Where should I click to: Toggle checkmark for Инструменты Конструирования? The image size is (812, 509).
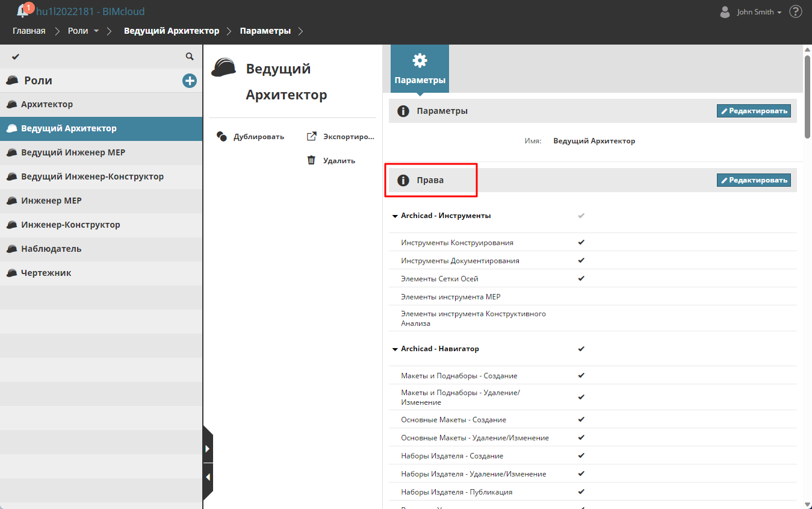tap(581, 242)
